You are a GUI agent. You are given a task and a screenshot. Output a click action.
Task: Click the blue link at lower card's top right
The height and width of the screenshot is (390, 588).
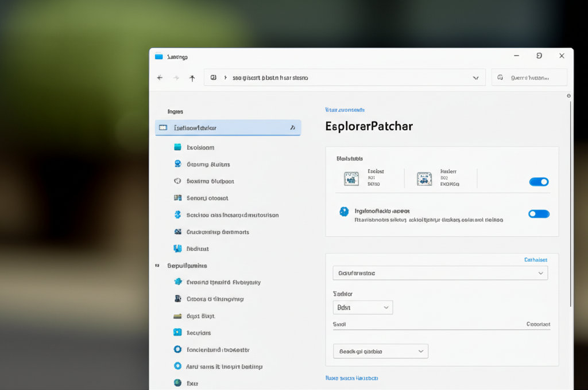click(535, 260)
